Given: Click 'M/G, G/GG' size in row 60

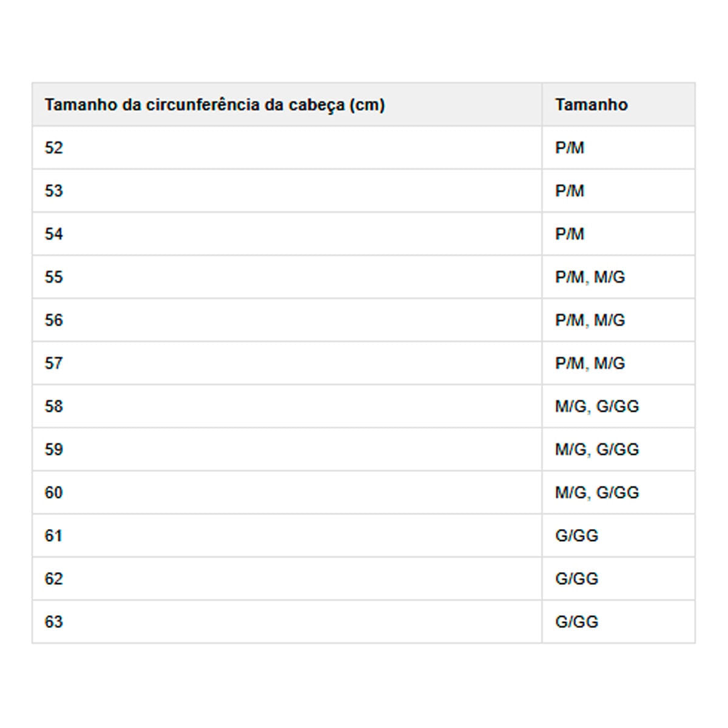Looking at the screenshot, I should pyautogui.click(x=597, y=493).
